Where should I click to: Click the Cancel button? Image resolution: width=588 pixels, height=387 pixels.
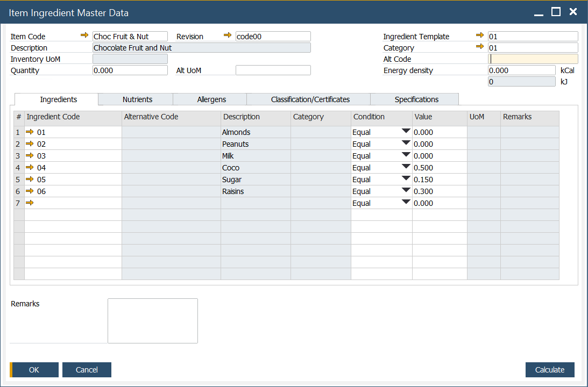pyautogui.click(x=87, y=370)
